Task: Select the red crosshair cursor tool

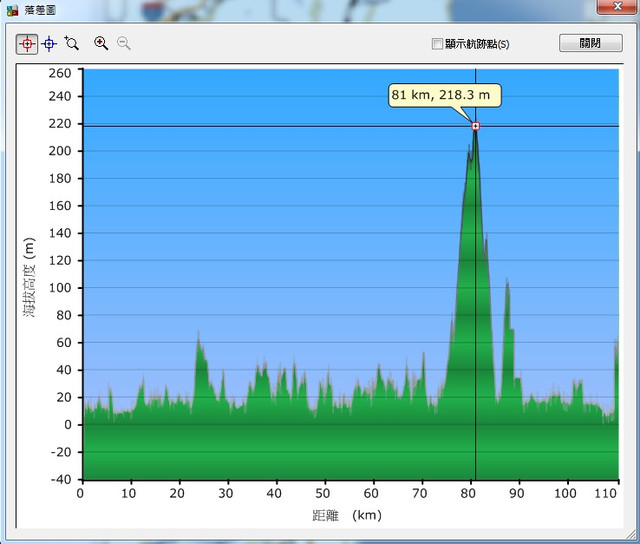Action: point(27,44)
